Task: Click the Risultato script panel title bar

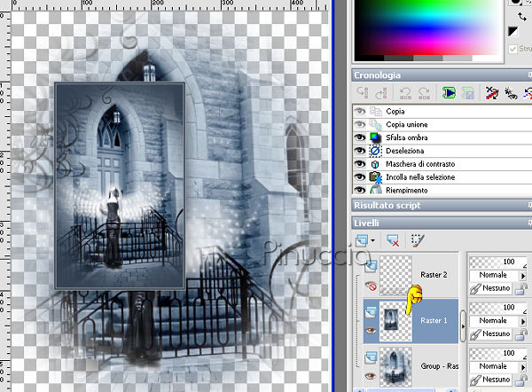Action: pyautogui.click(x=442, y=206)
